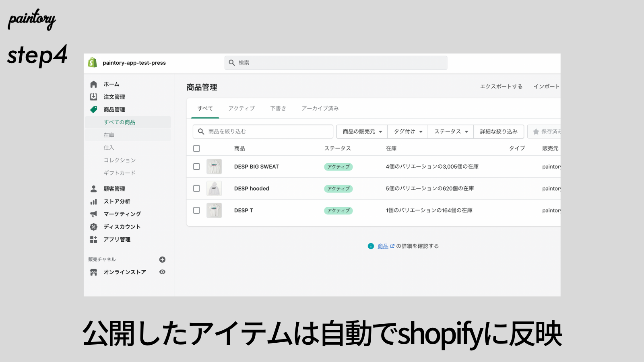
Task: Switch to the 下書き tab
Action: click(x=278, y=108)
